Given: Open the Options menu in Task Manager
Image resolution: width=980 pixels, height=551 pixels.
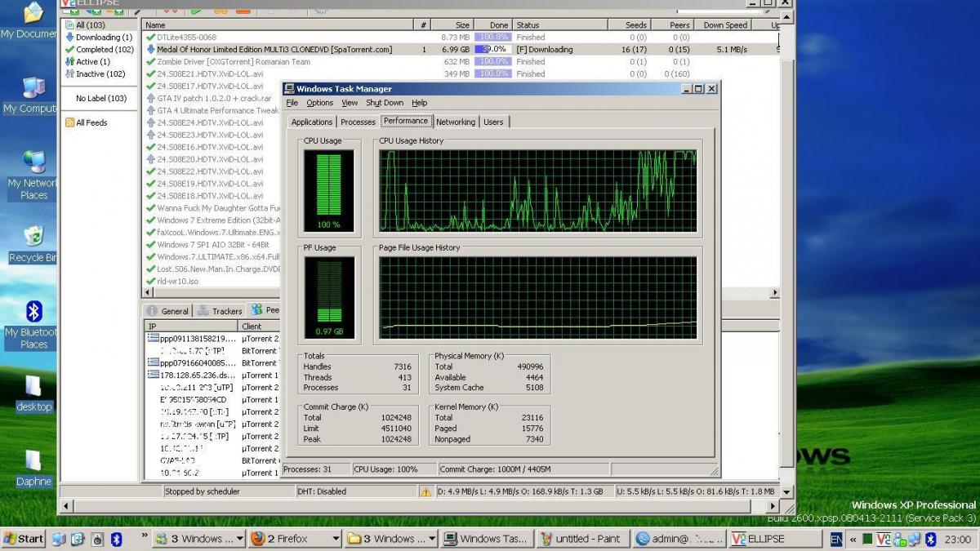Looking at the screenshot, I should click(x=320, y=103).
